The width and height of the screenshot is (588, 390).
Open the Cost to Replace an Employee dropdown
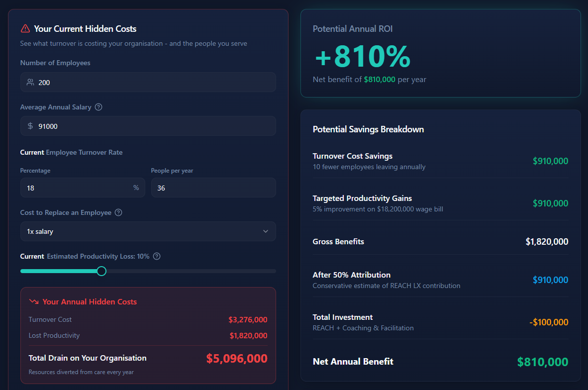148,231
